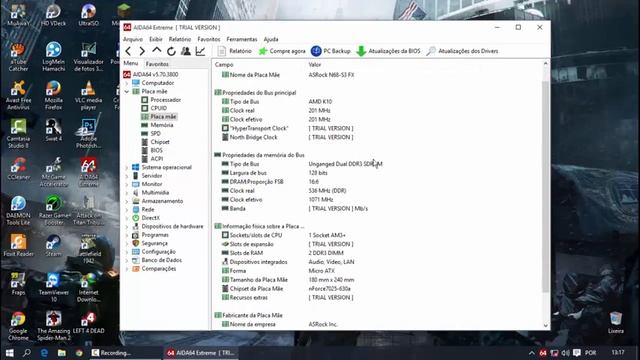Switch to the Menu tab
640x360 pixels.
click(x=131, y=63)
